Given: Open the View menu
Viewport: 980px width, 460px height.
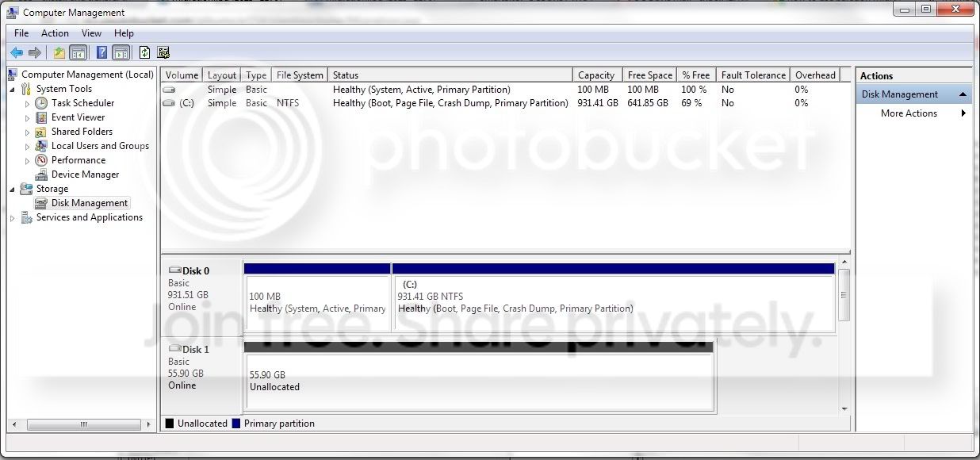Looking at the screenshot, I should tap(91, 33).
